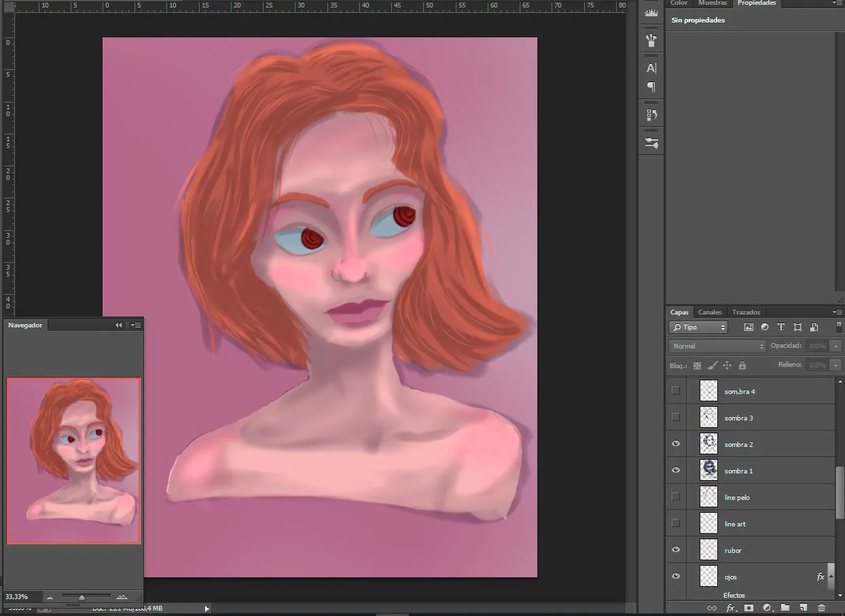Lock all padlock icon
The width and height of the screenshot is (845, 616).
[x=742, y=365]
